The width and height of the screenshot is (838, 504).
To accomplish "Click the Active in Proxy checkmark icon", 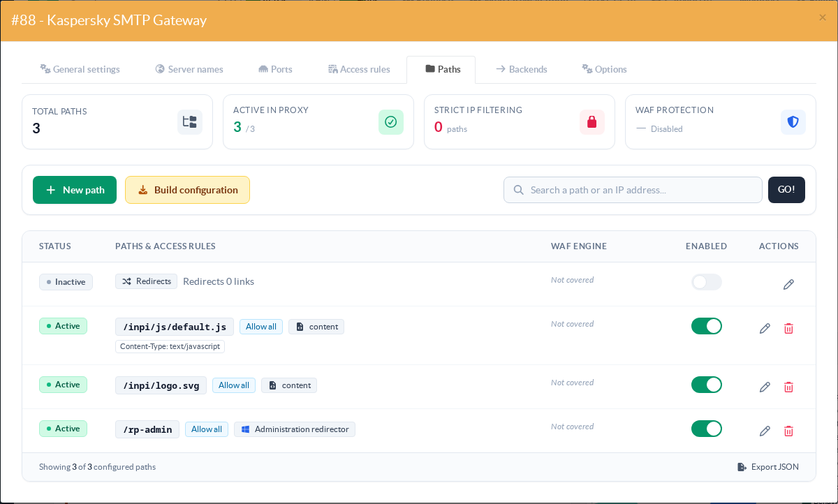I will 391,122.
